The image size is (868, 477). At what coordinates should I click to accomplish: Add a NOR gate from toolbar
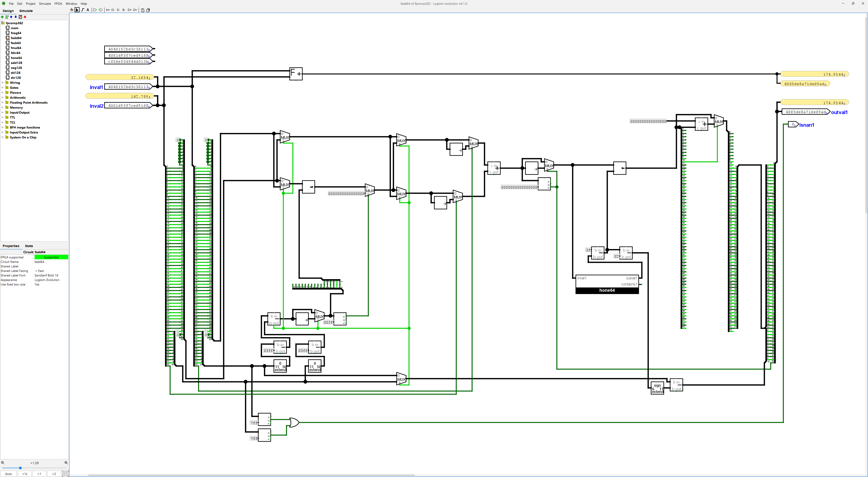[135, 10]
